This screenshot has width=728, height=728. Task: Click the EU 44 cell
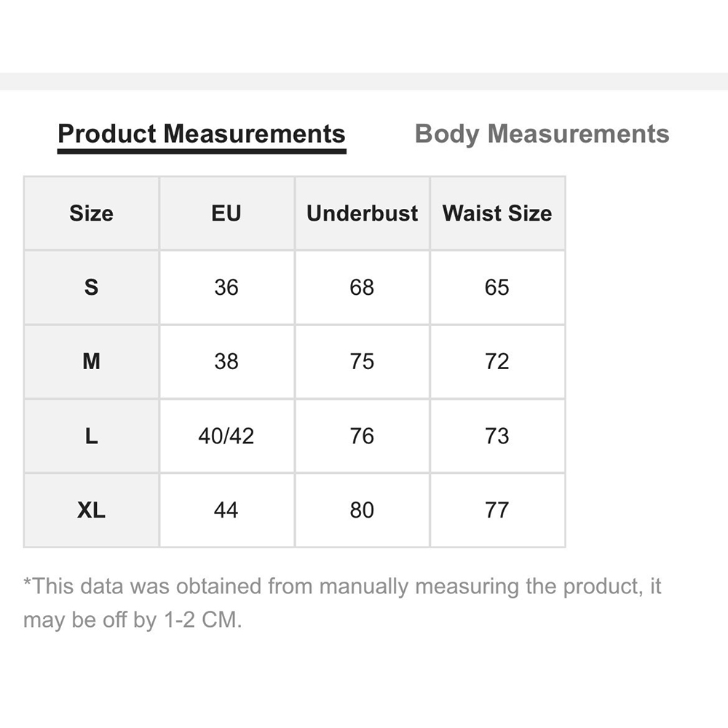pos(226,510)
